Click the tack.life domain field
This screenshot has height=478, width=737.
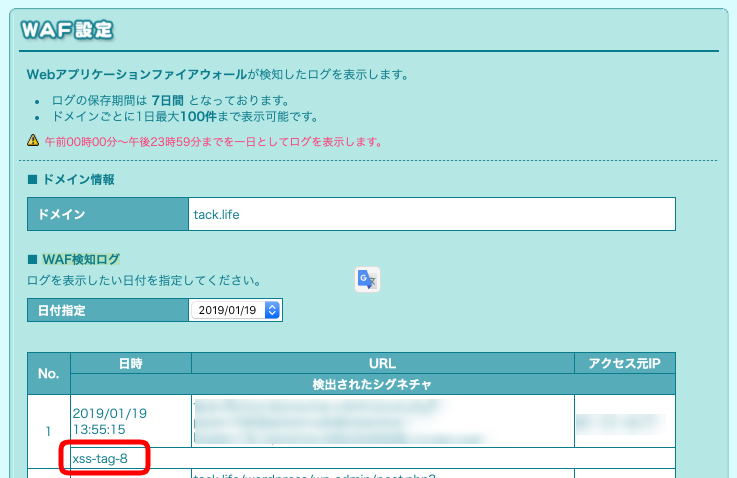(x=432, y=214)
